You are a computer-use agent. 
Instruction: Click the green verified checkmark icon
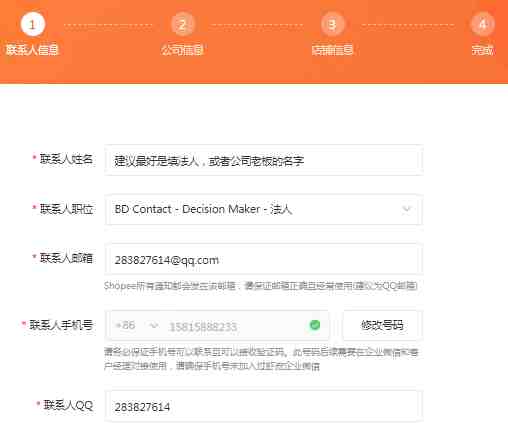(x=315, y=325)
